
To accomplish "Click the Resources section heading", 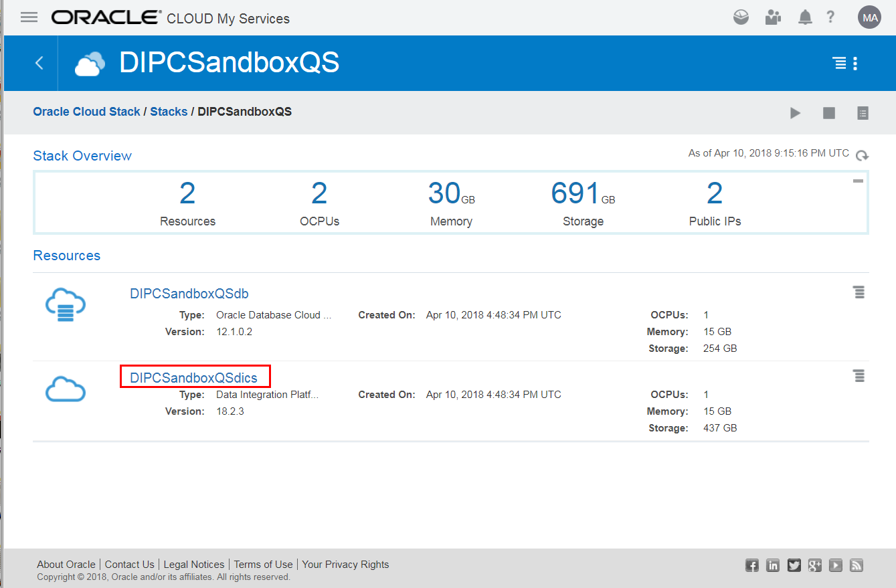I will (x=67, y=256).
